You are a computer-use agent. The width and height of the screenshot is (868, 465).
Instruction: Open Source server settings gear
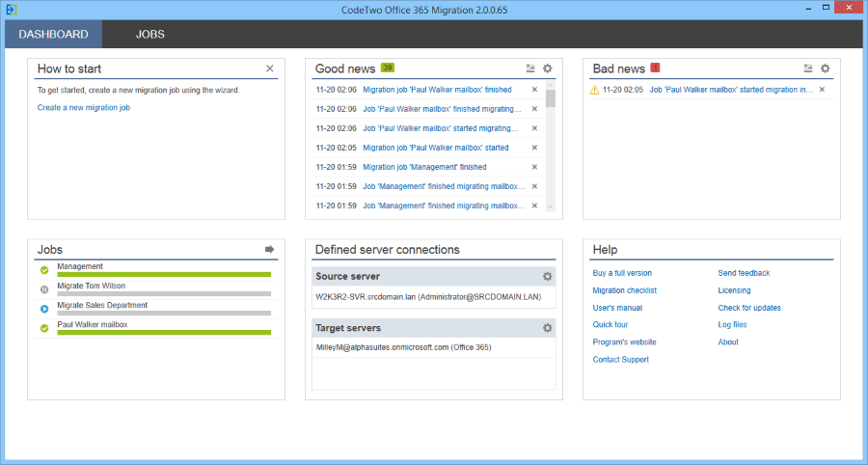(x=548, y=276)
